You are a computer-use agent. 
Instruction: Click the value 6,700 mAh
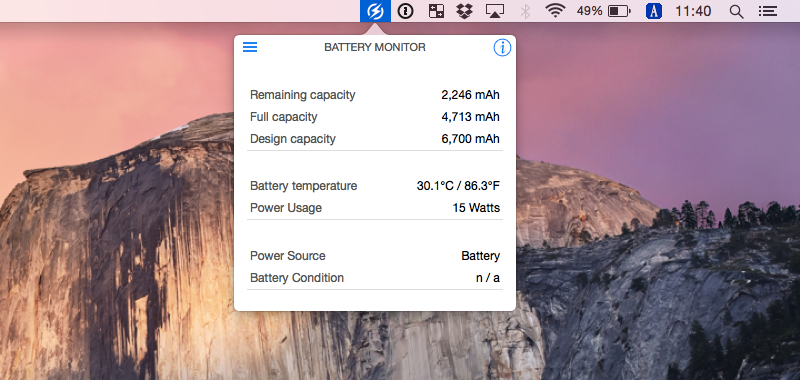click(470, 139)
